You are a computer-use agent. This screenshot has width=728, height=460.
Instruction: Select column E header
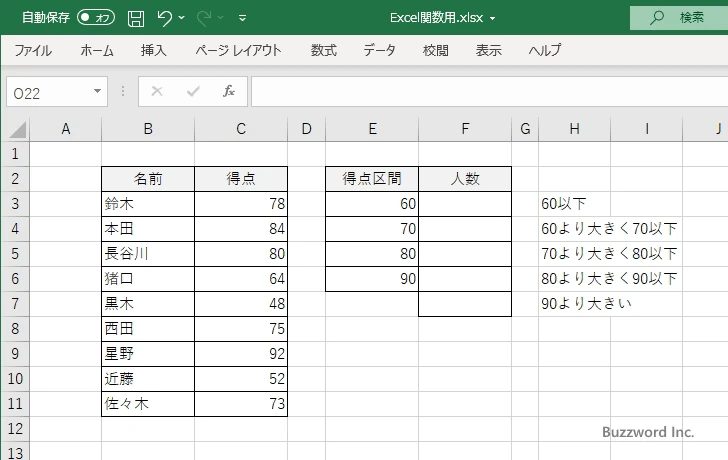tap(372, 129)
